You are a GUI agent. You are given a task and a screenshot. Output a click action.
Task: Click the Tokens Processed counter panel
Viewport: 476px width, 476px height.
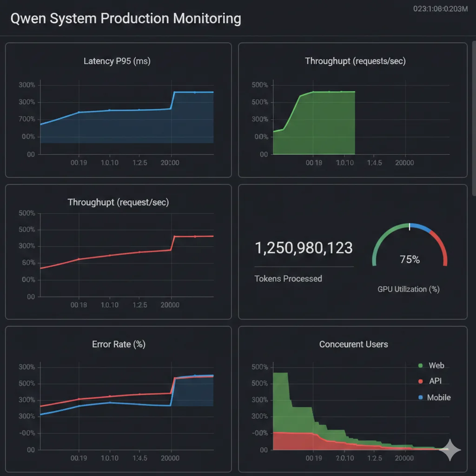click(x=304, y=260)
